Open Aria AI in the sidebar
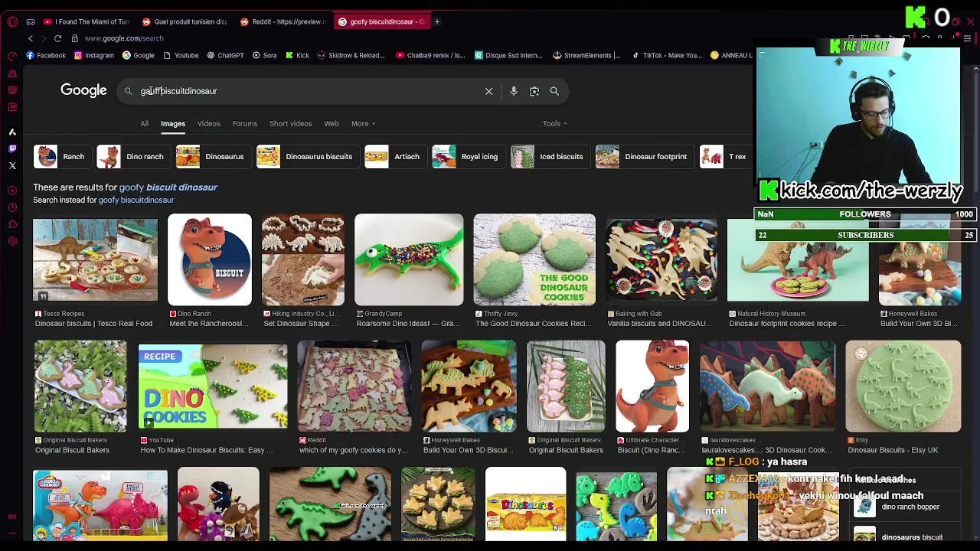 pos(12,132)
